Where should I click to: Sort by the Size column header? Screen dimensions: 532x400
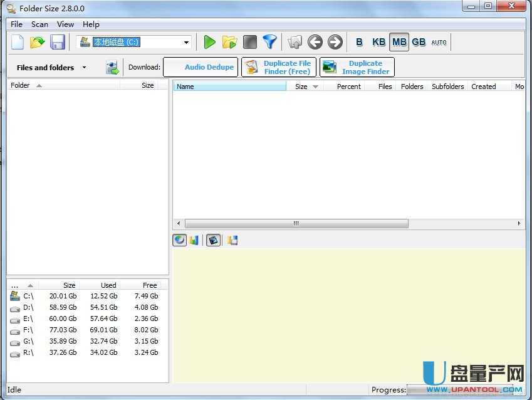[x=306, y=87]
